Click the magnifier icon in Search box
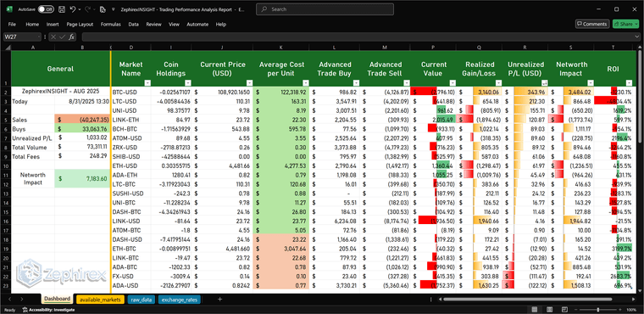Image resolution: width=644 pixels, height=314 pixels. pos(264,9)
